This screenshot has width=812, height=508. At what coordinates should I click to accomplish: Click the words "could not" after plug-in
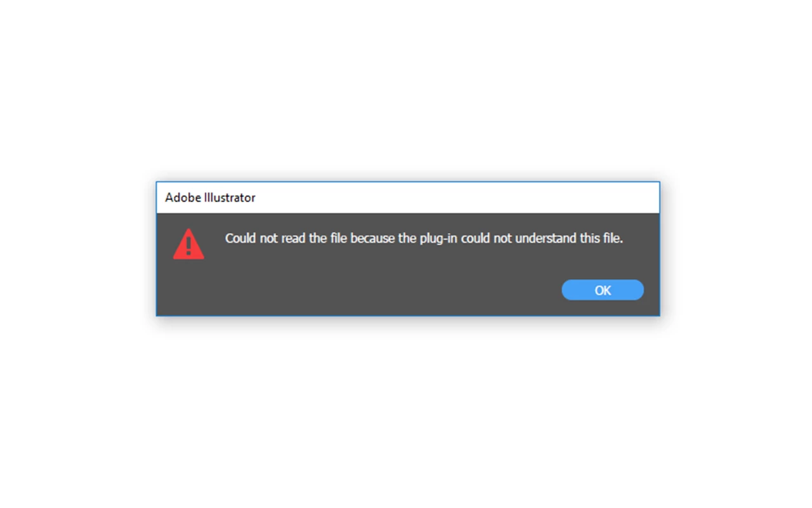pos(486,239)
